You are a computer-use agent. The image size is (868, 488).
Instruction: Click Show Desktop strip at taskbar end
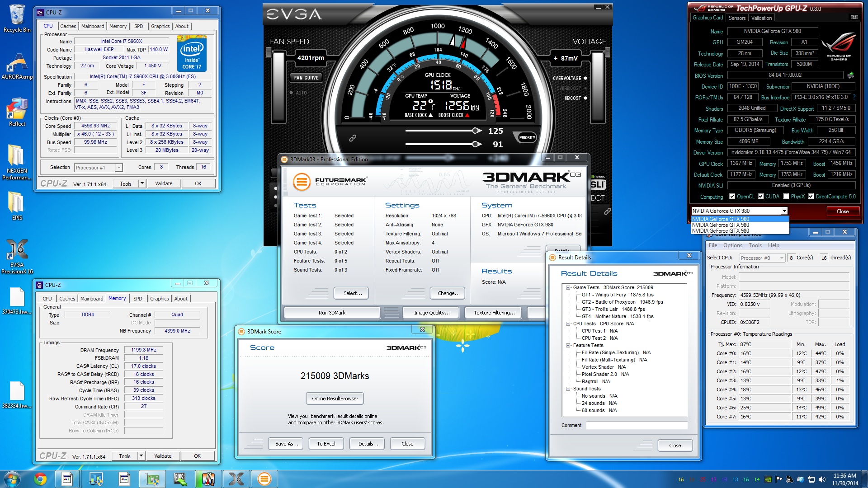point(865,479)
